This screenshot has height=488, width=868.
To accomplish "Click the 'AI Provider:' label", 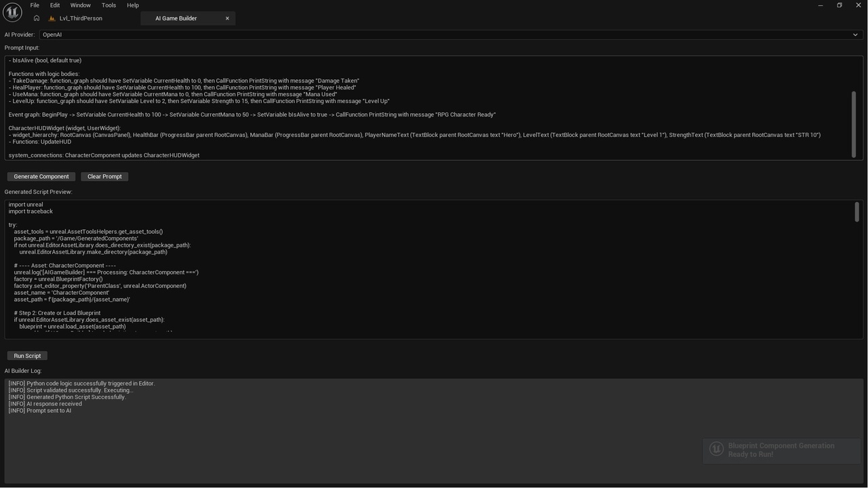I will tap(20, 35).
